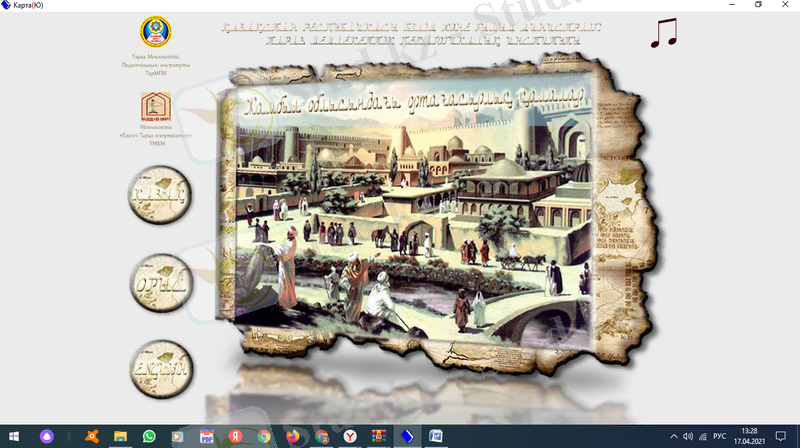Open Firefox browser from taskbar

293,436
